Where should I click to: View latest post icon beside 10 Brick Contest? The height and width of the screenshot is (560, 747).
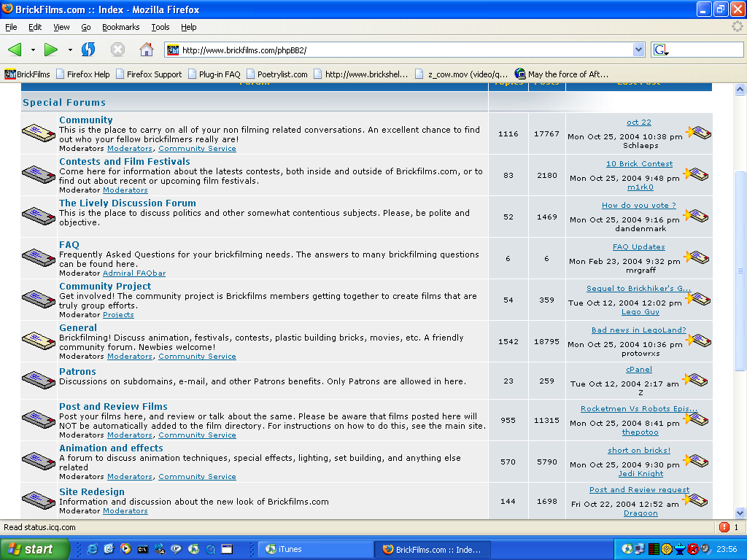696,174
